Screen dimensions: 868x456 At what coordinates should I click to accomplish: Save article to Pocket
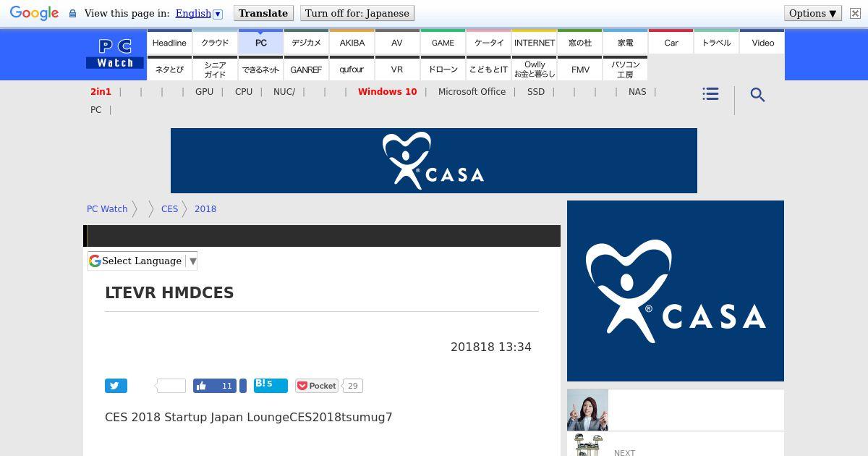317,386
